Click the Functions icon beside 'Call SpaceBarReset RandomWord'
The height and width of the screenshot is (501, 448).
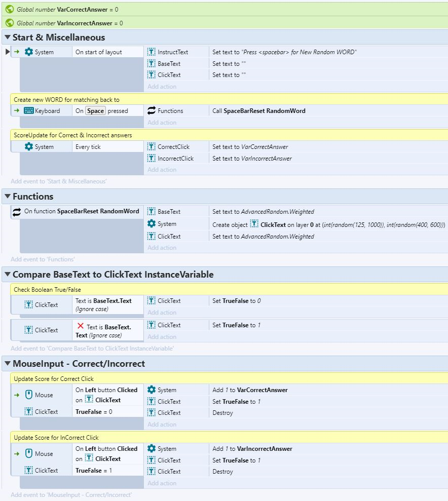click(152, 110)
